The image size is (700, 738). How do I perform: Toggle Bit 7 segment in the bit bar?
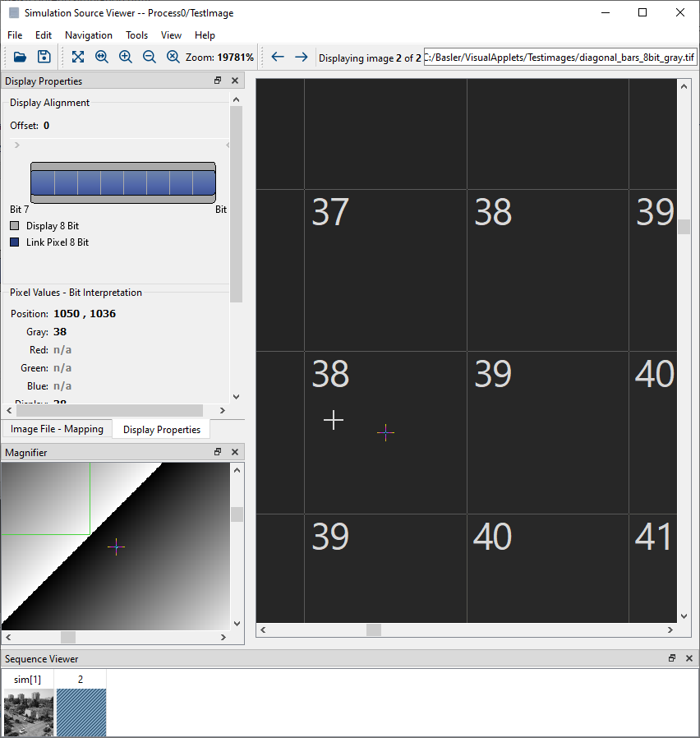click(43, 181)
